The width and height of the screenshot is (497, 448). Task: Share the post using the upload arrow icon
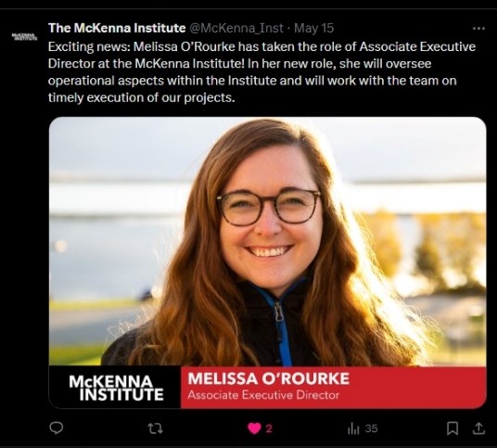pyautogui.click(x=478, y=429)
